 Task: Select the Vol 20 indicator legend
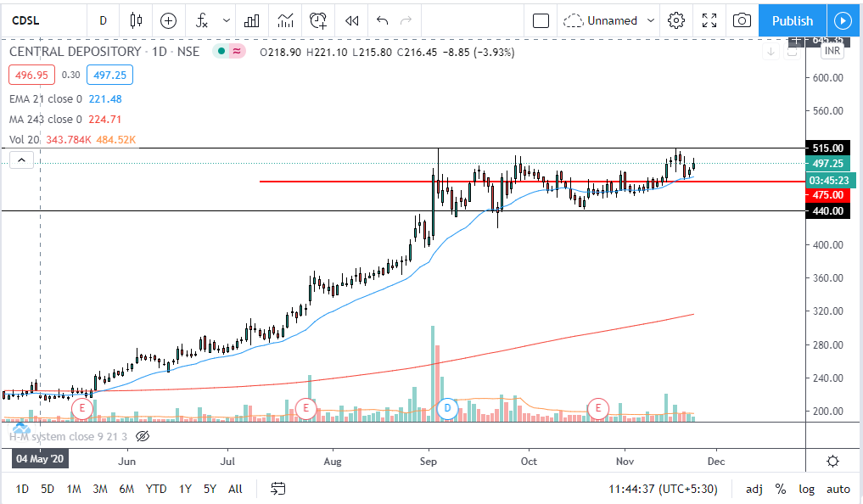click(25, 140)
